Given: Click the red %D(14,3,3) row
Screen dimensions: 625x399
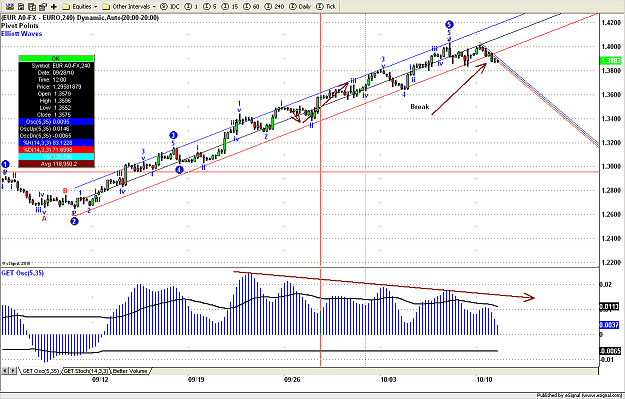Looking at the screenshot, I should coord(56,149).
